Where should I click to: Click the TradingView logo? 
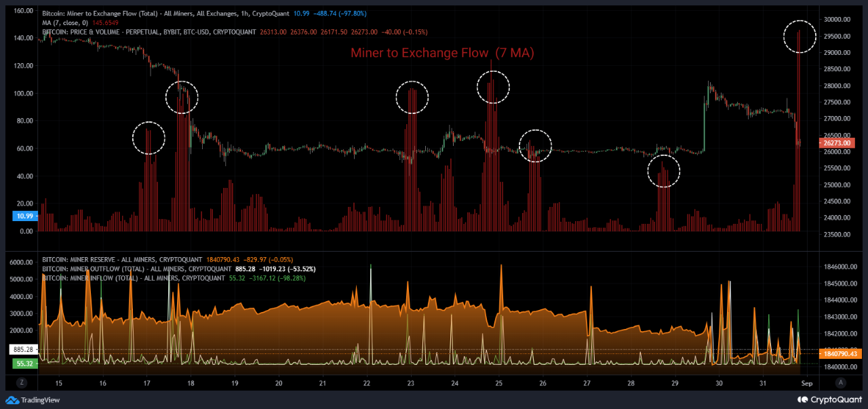point(33,400)
